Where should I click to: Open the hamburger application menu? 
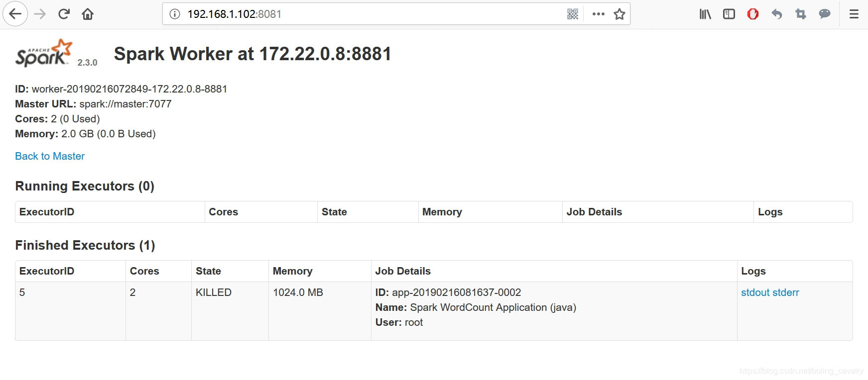pyautogui.click(x=854, y=14)
